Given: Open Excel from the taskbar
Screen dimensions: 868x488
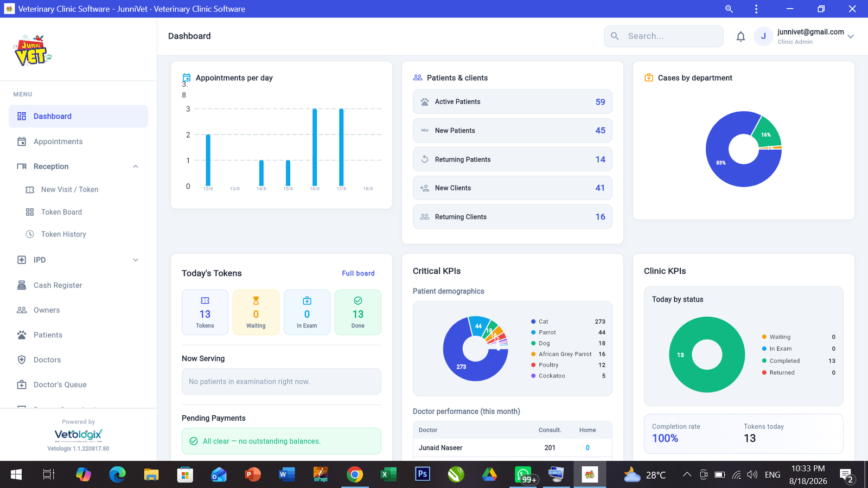Looking at the screenshot, I should pyautogui.click(x=388, y=475).
